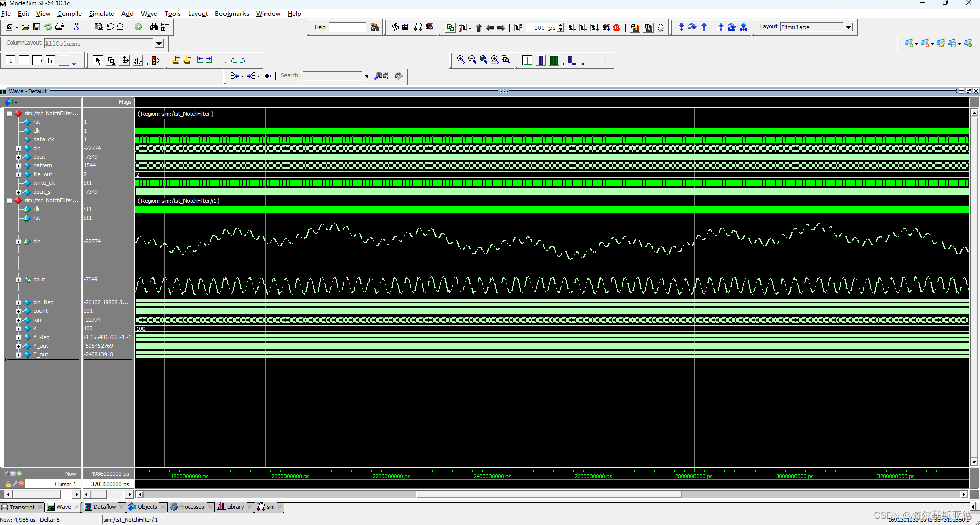The height and width of the screenshot is (525, 980).
Task: Open the Simulate menu
Action: [101, 14]
